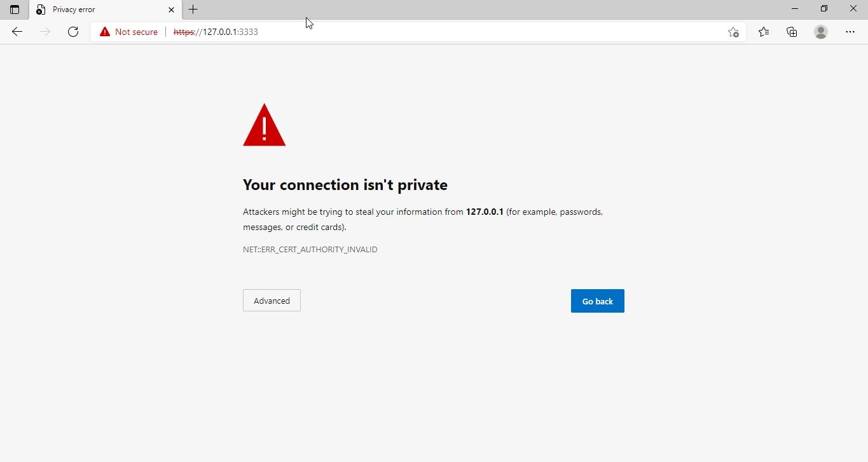868x462 pixels.
Task: Add this page to favorites
Action: click(x=733, y=32)
